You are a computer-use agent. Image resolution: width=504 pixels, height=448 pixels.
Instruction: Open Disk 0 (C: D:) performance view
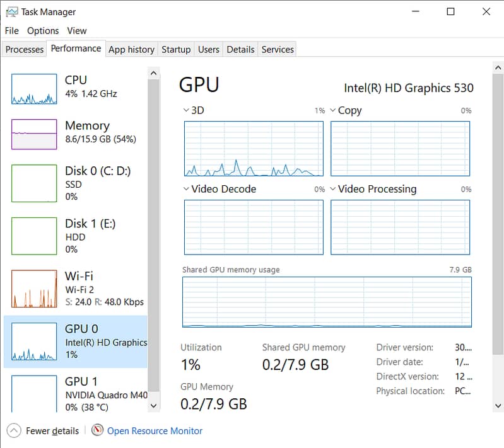point(97,183)
